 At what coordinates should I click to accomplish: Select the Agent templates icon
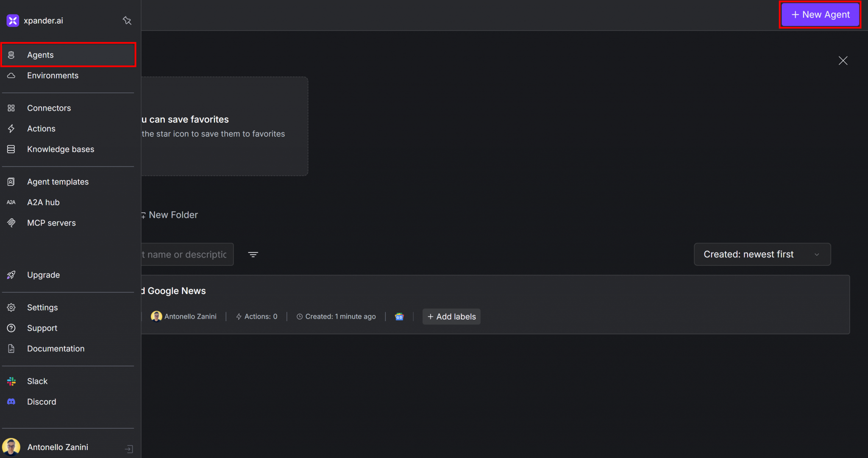point(11,181)
